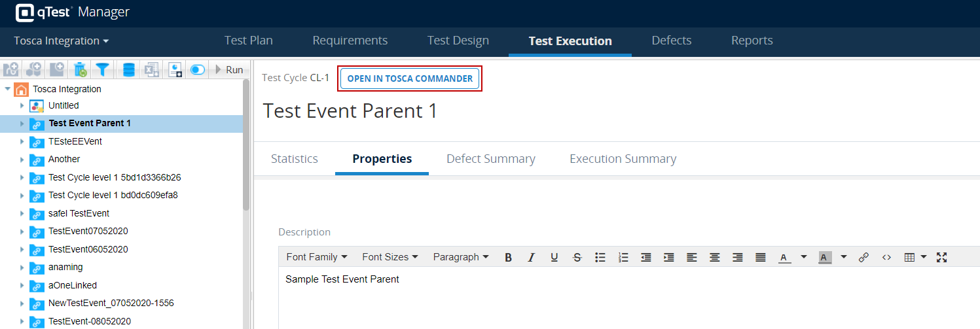The height and width of the screenshot is (329, 980).
Task: Click the pie chart report icon
Action: tap(175, 69)
